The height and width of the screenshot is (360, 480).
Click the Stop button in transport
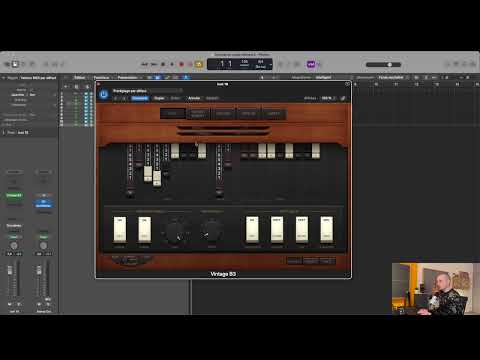[163, 64]
